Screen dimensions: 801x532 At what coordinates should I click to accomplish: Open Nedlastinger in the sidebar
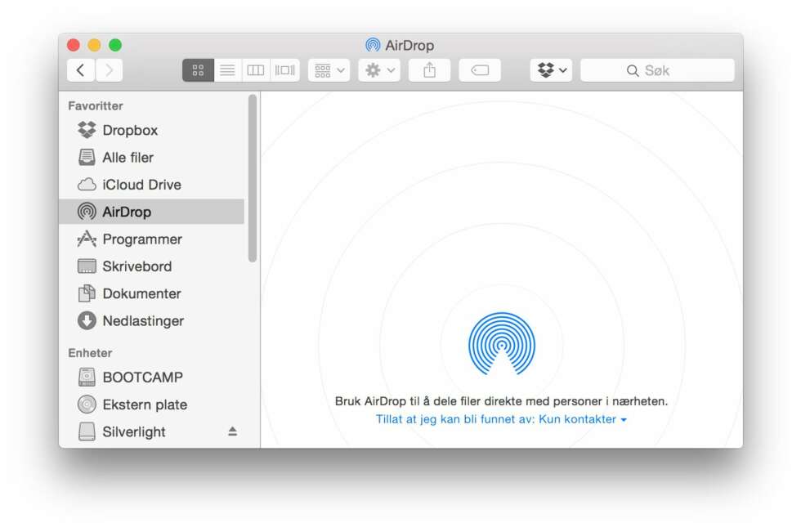click(x=152, y=320)
